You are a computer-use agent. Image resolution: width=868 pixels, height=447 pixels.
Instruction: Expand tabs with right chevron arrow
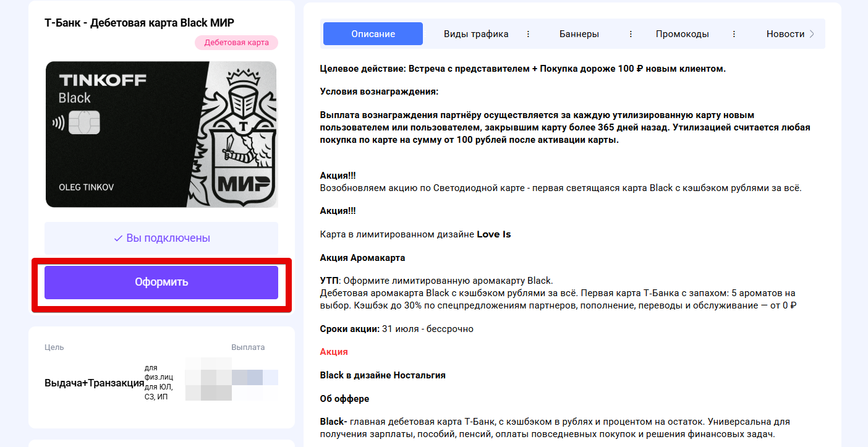coord(812,34)
